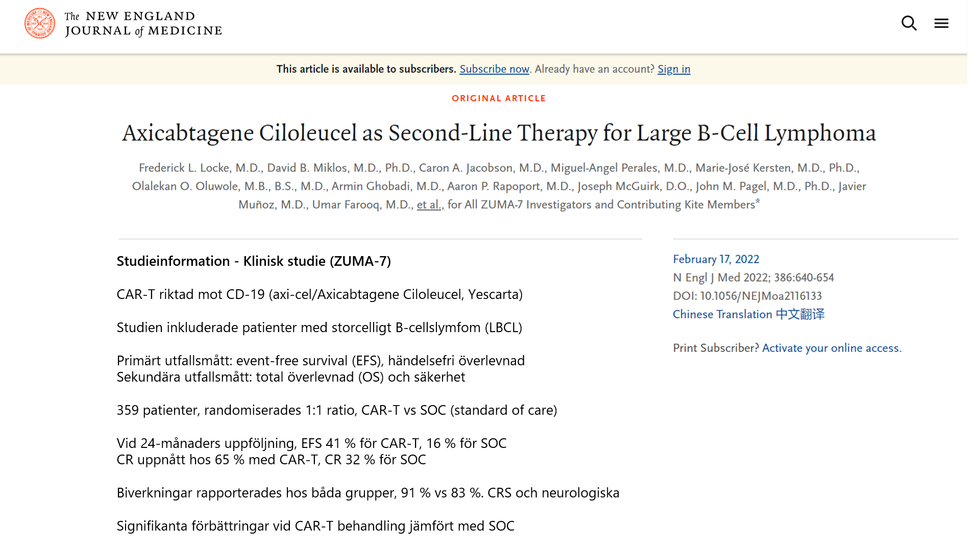Expand the et al. author list
The width and height of the screenshot is (980, 551).
point(430,205)
